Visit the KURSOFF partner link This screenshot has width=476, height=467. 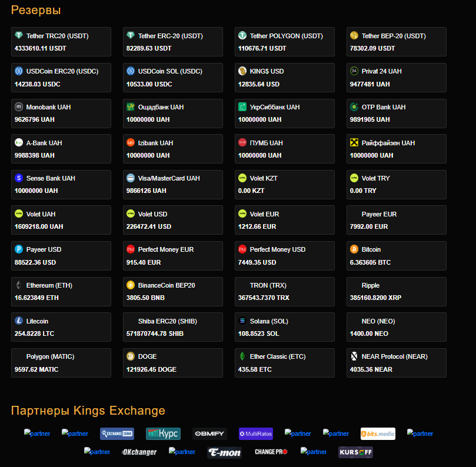click(x=355, y=452)
